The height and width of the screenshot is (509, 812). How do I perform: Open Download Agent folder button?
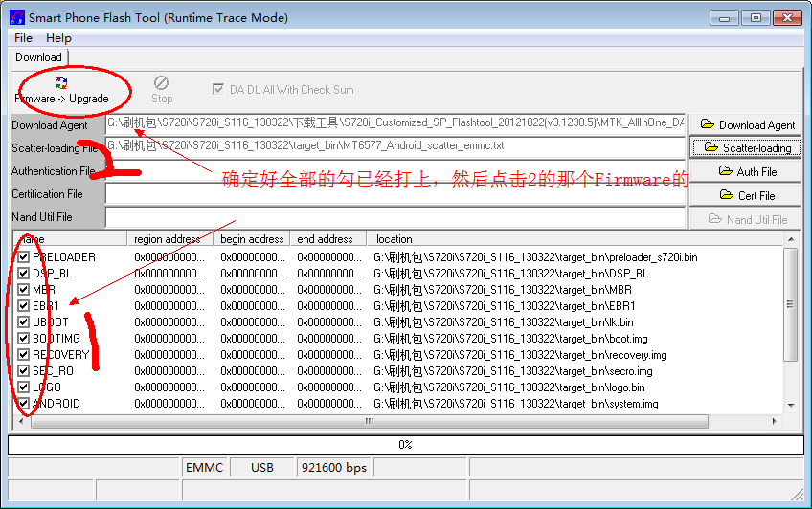(x=745, y=124)
